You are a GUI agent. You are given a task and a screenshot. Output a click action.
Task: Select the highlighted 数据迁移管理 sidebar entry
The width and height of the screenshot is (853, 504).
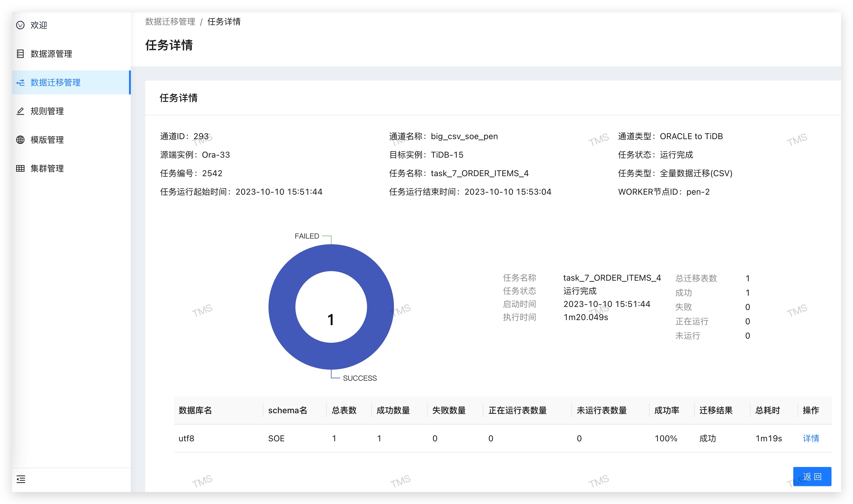click(54, 82)
